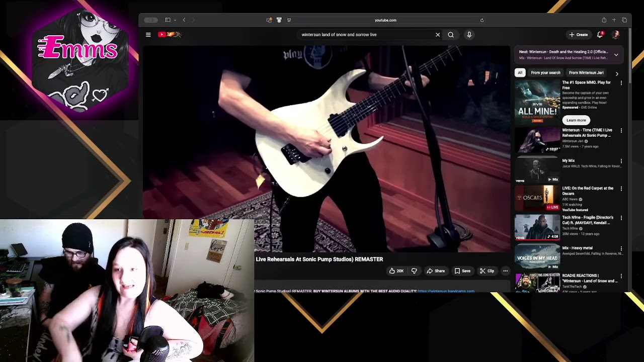Focus the youtube.com address bar
The width and height of the screenshot is (644, 362).
point(385,20)
